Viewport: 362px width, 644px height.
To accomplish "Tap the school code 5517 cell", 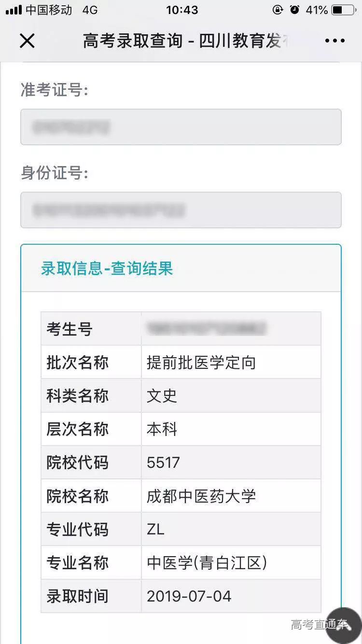I will pyautogui.click(x=231, y=462).
